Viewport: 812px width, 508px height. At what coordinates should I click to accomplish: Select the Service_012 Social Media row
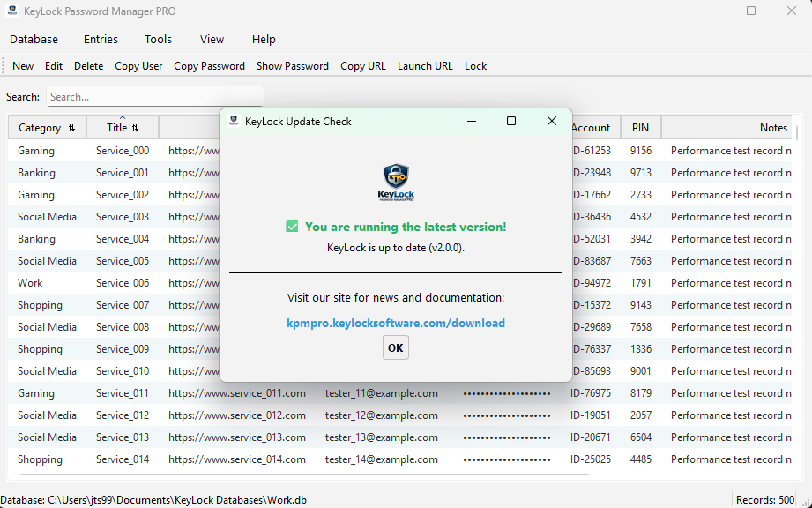tap(399, 415)
